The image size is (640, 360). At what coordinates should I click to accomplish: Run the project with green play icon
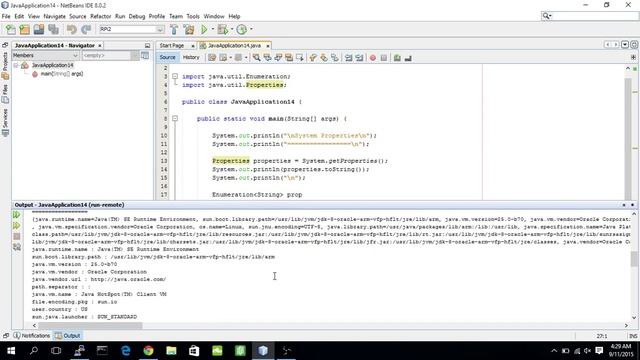click(204, 29)
